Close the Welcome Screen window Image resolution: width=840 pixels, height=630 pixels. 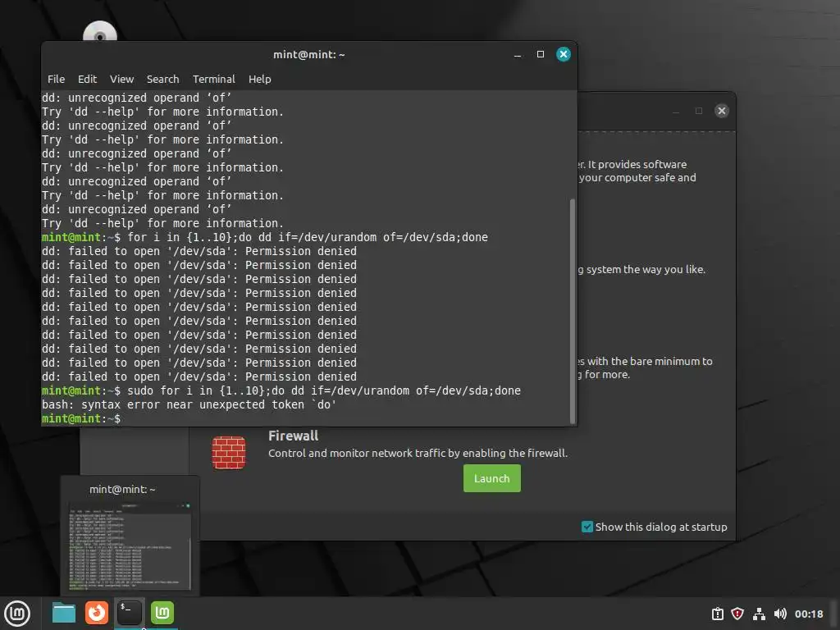click(722, 111)
